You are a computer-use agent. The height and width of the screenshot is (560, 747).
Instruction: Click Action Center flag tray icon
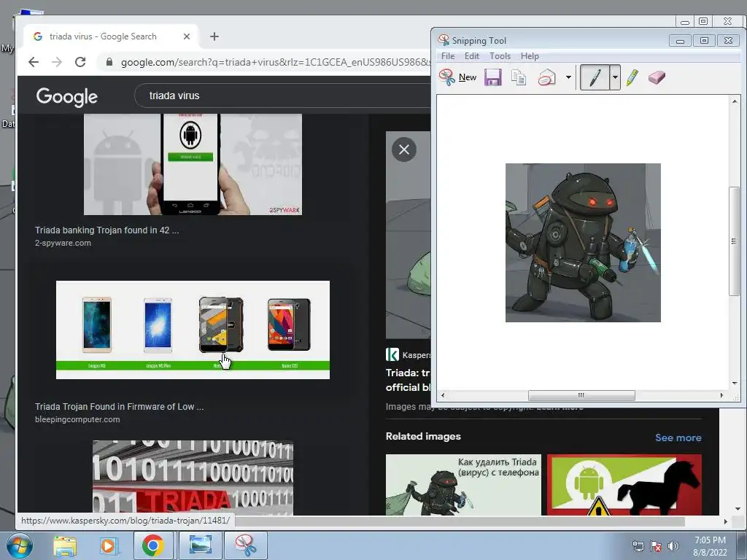[656, 546]
